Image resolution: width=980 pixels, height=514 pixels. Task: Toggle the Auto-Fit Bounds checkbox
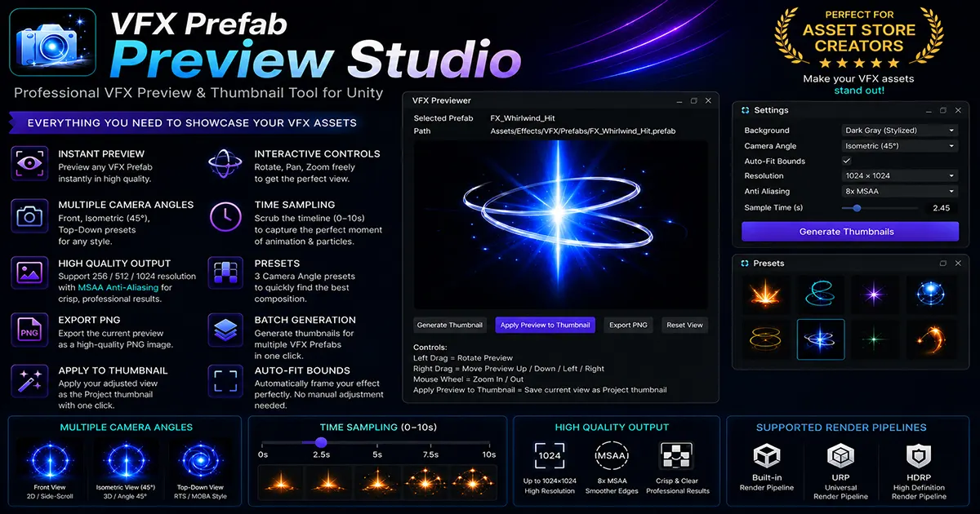tap(846, 161)
